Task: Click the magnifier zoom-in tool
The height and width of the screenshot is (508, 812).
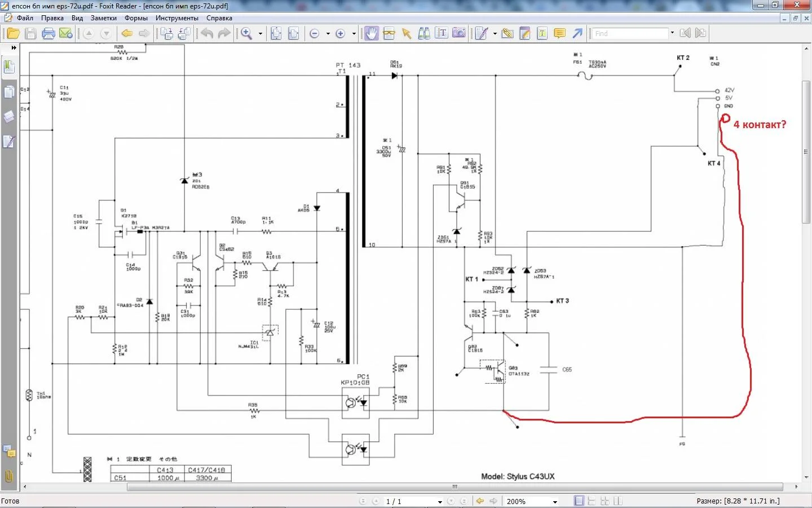Action: click(246, 34)
